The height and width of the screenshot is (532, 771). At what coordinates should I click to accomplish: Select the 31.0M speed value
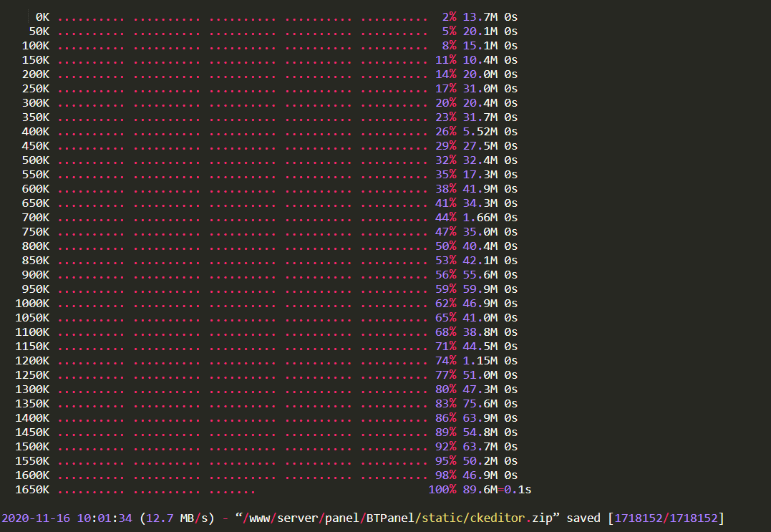click(x=480, y=89)
